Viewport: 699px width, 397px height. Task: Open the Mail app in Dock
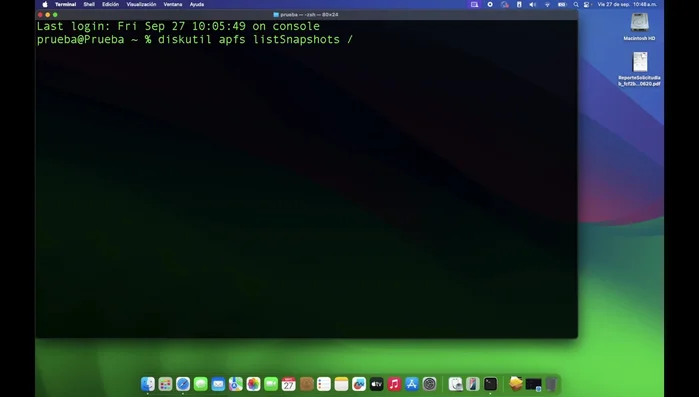tap(218, 384)
